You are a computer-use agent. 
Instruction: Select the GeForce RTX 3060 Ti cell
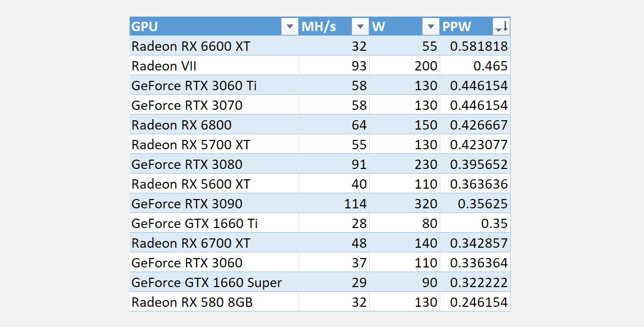[x=214, y=86]
